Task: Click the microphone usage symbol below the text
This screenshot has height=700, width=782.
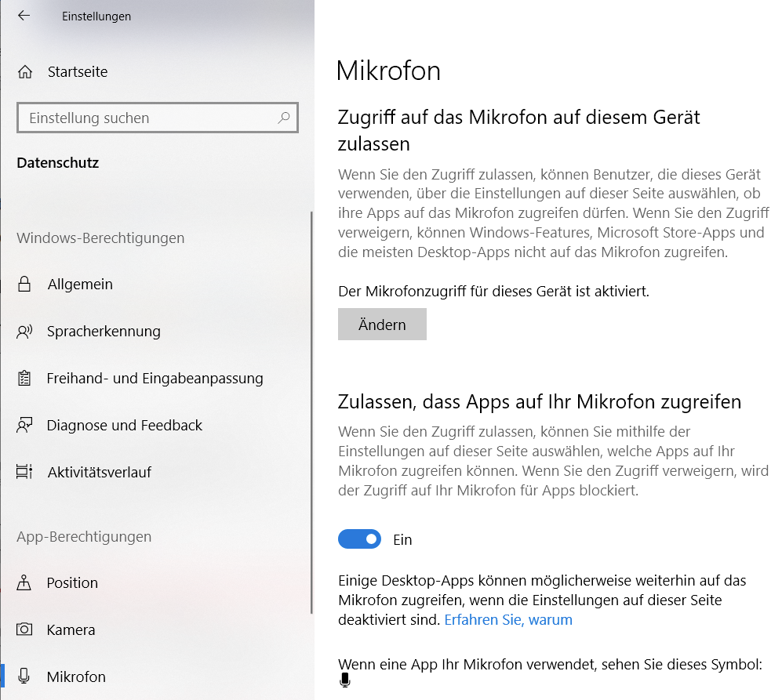Action: pos(344,680)
